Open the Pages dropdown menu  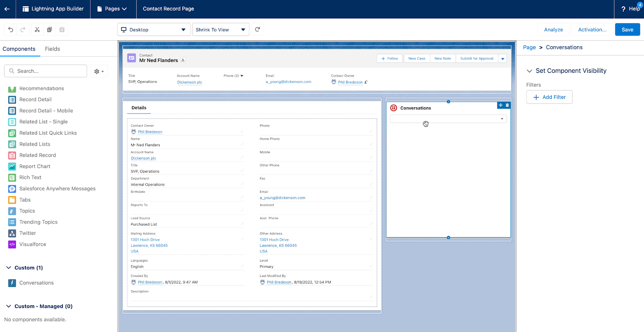[x=112, y=9]
